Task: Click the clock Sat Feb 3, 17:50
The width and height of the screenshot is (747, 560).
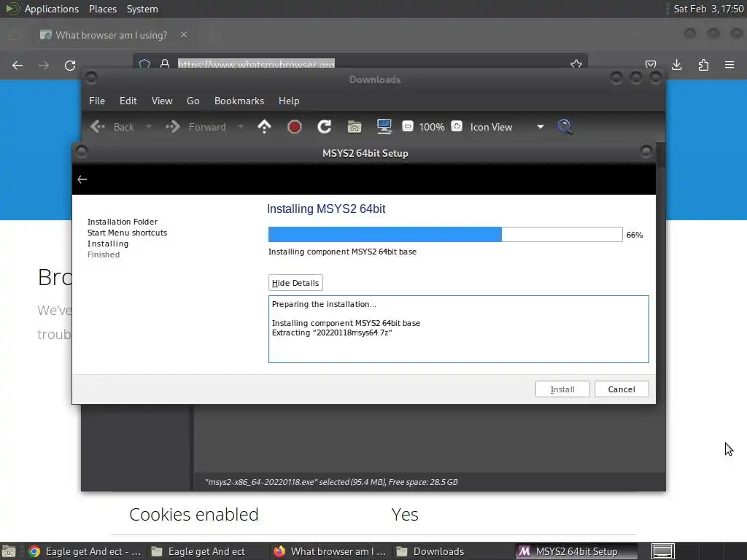Action: [x=708, y=9]
